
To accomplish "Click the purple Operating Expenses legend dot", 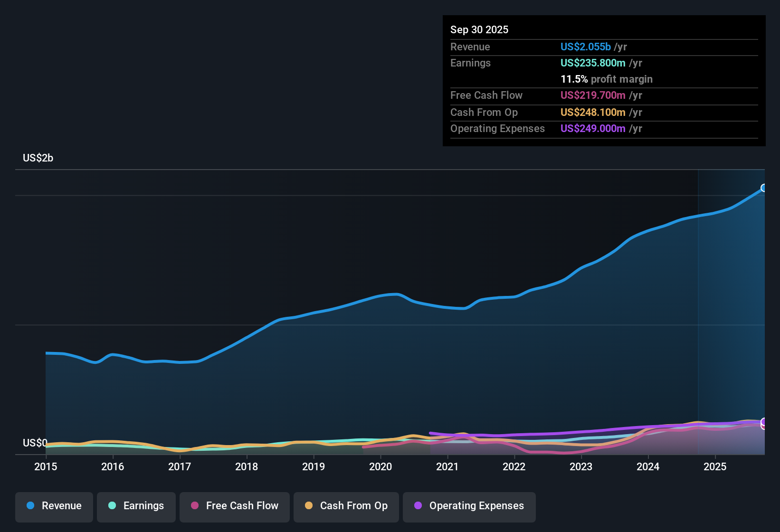I will (x=418, y=506).
